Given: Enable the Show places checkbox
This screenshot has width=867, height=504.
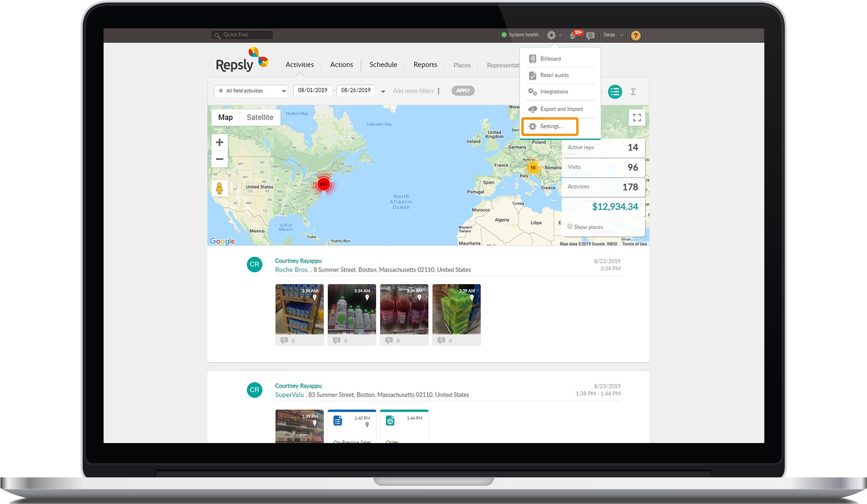Looking at the screenshot, I should tap(570, 226).
